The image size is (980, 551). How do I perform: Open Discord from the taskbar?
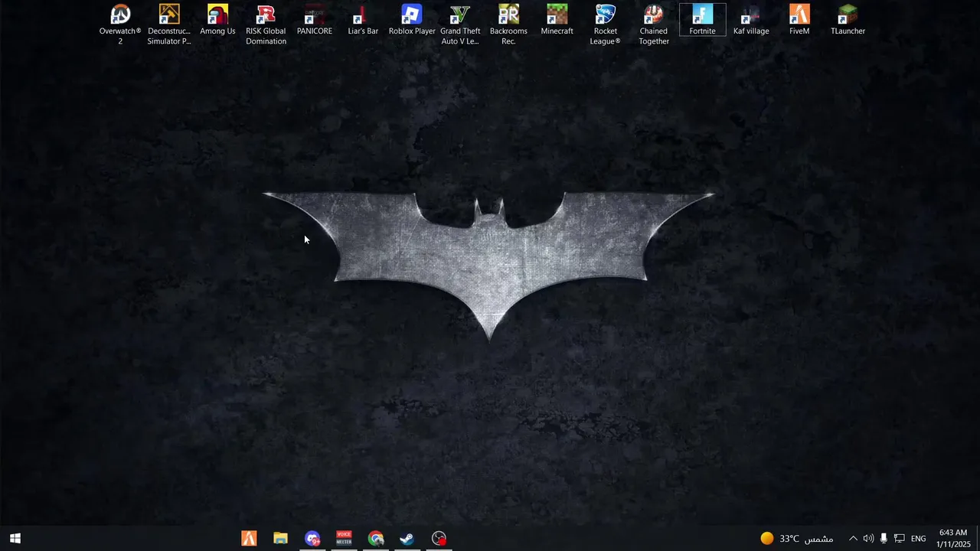[312, 539]
